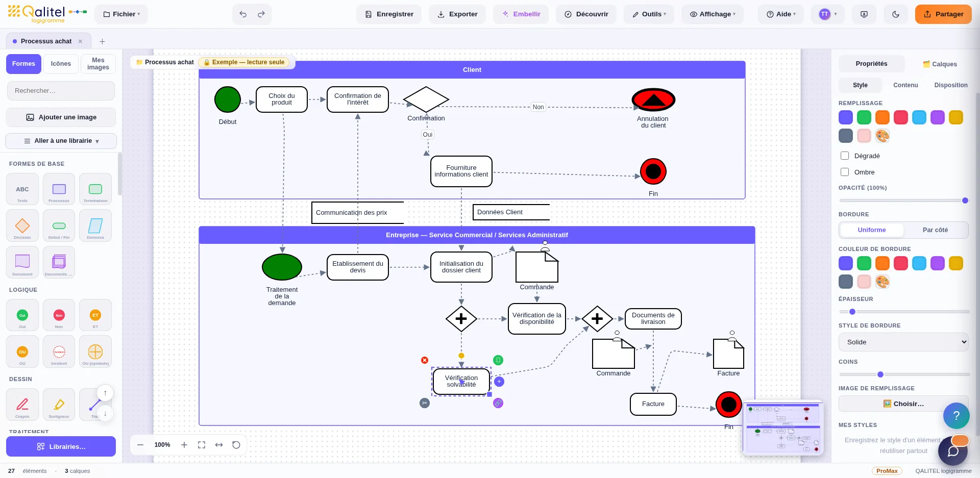Select the Incident logic shape

coord(59,351)
